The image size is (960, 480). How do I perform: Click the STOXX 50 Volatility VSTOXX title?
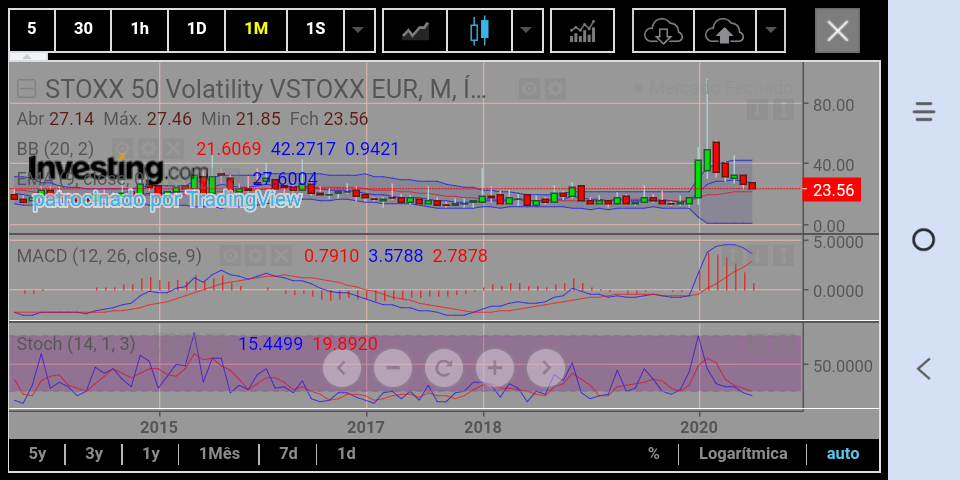265,90
